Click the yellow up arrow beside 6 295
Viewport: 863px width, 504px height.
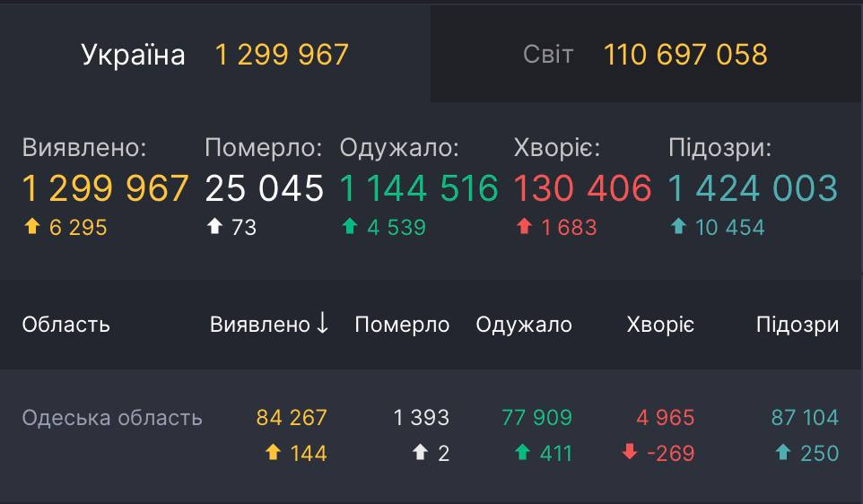click(31, 228)
